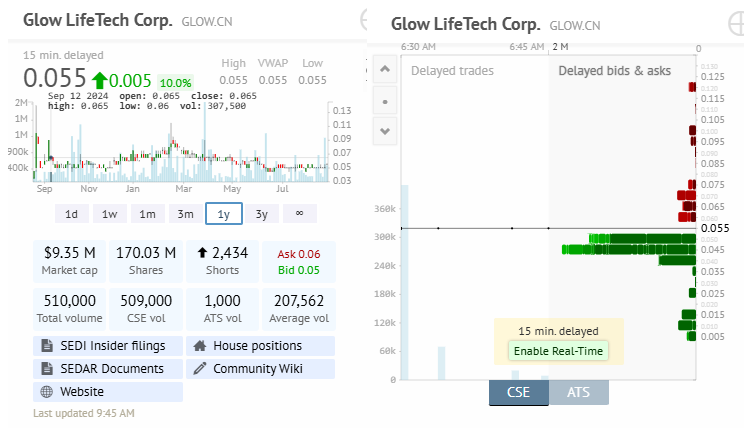Click the 207,562 Average vol tile

[x=299, y=309]
